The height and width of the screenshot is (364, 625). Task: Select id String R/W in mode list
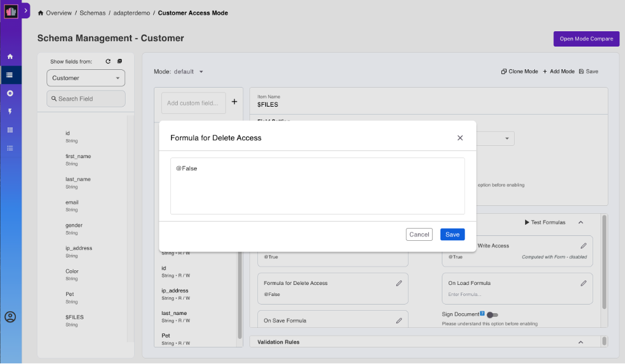[176, 272]
